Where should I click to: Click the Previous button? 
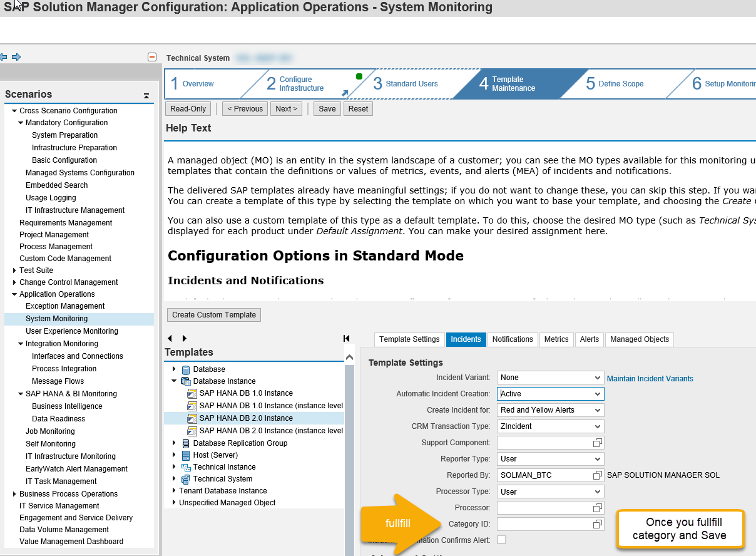245,109
